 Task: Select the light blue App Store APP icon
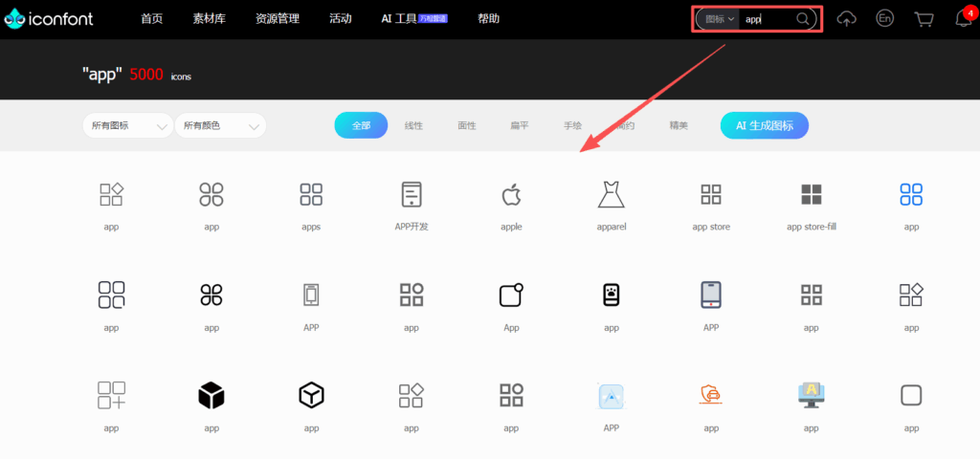click(612, 395)
